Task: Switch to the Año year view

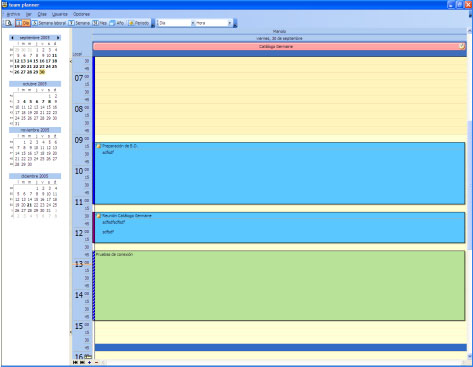Action: [x=117, y=23]
